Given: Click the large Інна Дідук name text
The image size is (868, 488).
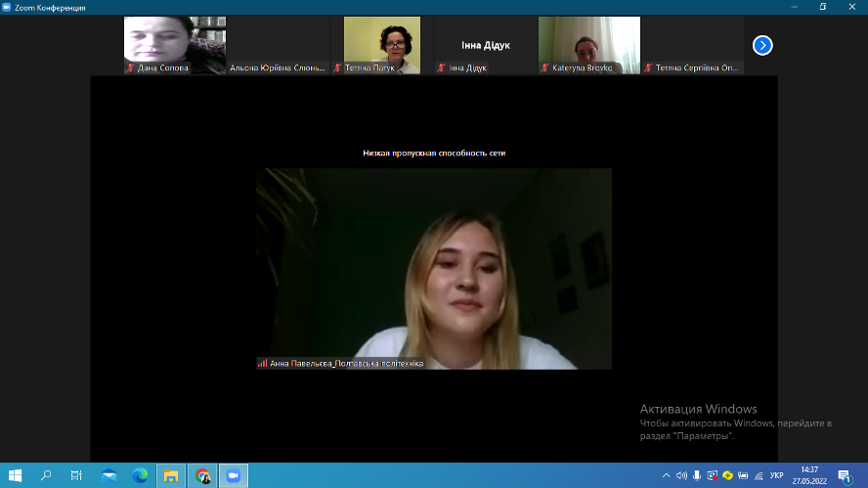Looking at the screenshot, I should click(486, 45).
